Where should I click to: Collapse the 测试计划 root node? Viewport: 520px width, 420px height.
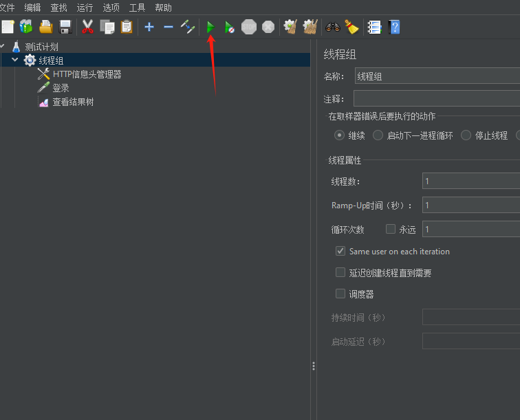click(x=1, y=46)
